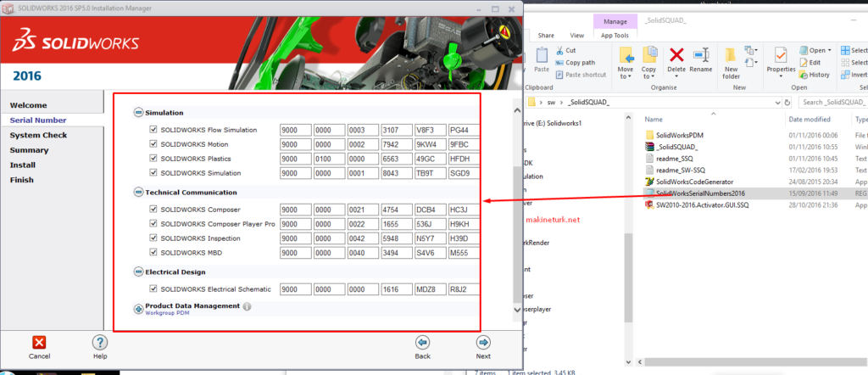
Task: Select Summary step in installer sidebar
Action: click(x=29, y=150)
